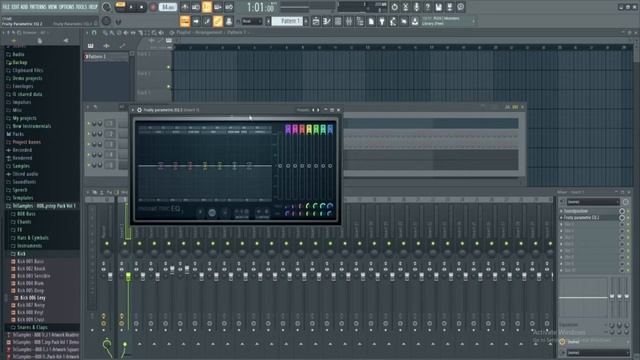Open the PATTERNS menu
Screen dimensions: 640x360
pos(38,7)
